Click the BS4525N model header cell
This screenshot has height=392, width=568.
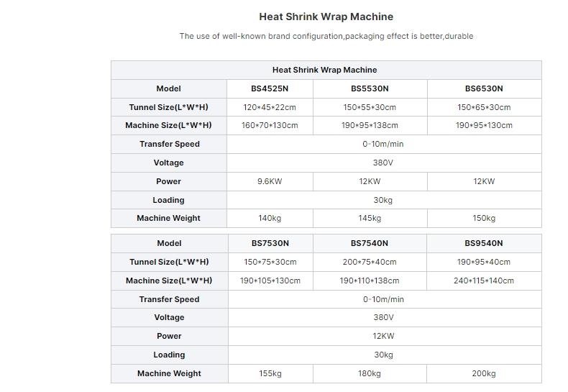(x=270, y=88)
